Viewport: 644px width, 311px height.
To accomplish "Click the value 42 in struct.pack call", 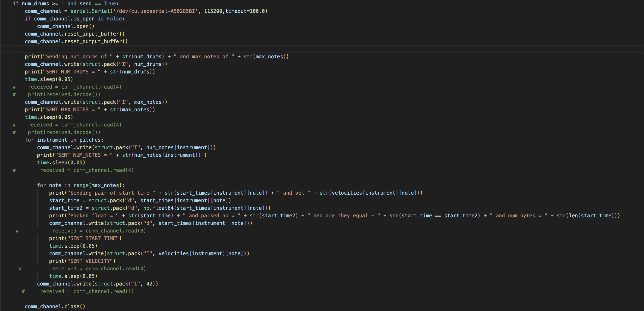I will pyautogui.click(x=149, y=284).
